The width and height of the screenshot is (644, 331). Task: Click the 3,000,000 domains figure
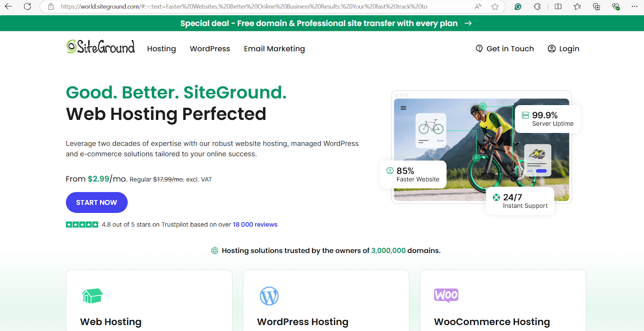coord(388,251)
